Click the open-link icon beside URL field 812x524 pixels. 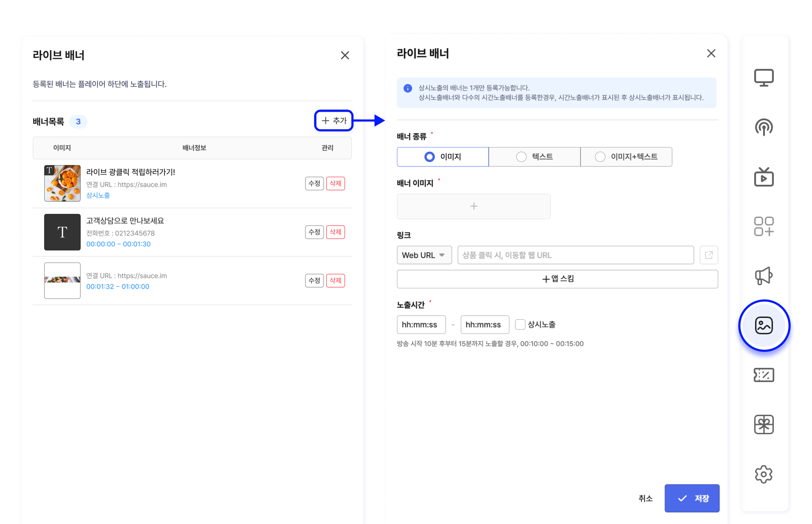[709, 255]
